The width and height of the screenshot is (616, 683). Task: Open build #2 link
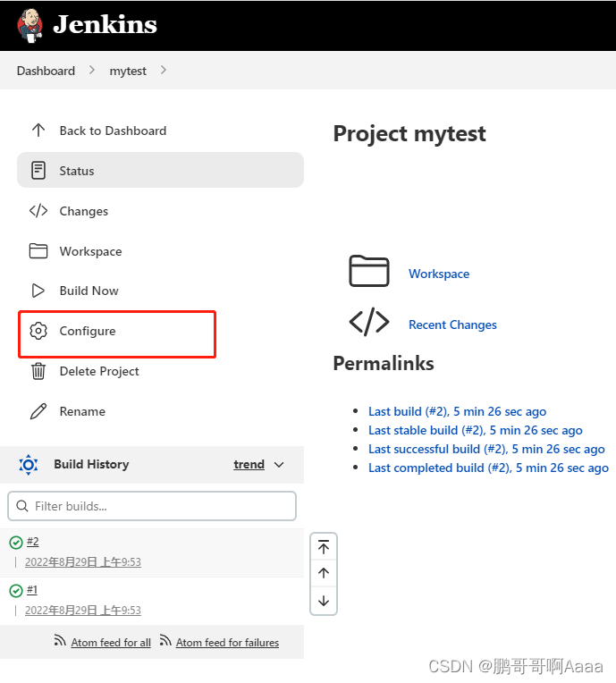tap(33, 542)
